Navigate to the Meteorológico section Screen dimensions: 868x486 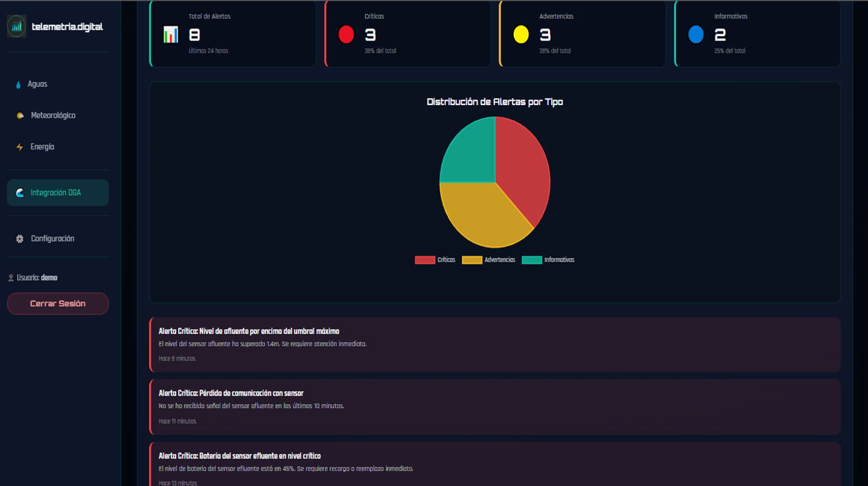coord(53,115)
